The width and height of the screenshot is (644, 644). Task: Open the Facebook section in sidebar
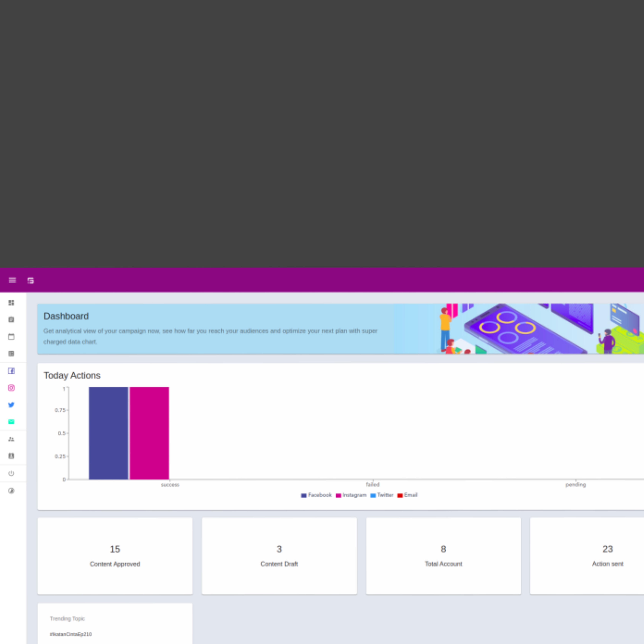tap(11, 371)
